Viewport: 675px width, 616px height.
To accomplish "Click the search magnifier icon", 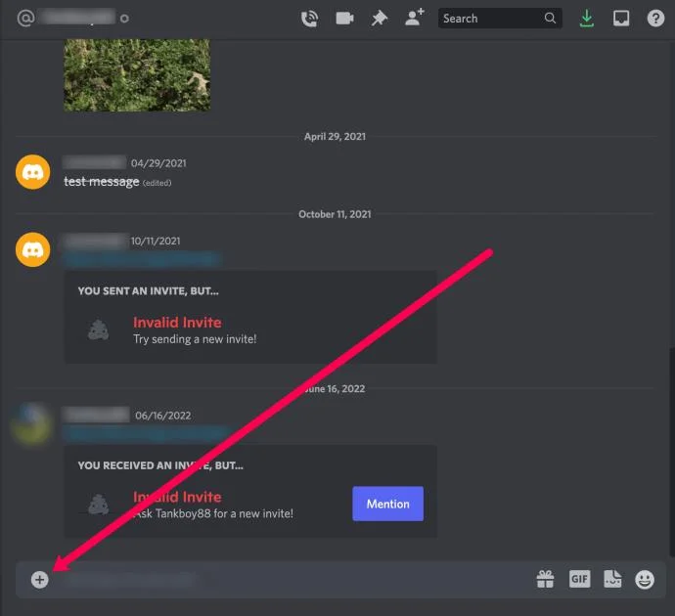I will (x=550, y=18).
